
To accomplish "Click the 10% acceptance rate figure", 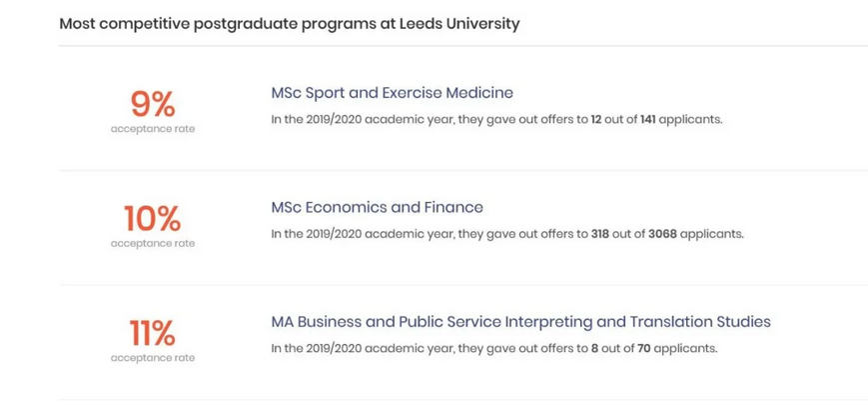I will pos(153,218).
